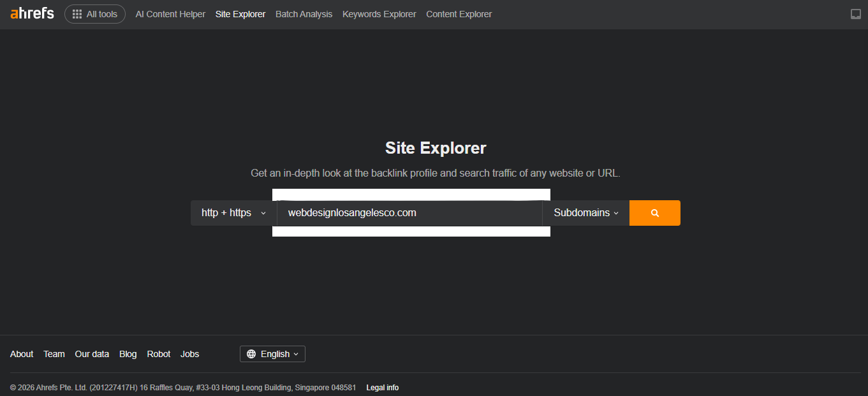The height and width of the screenshot is (396, 868).
Task: Open the inbox icon at top right
Action: coord(856,14)
